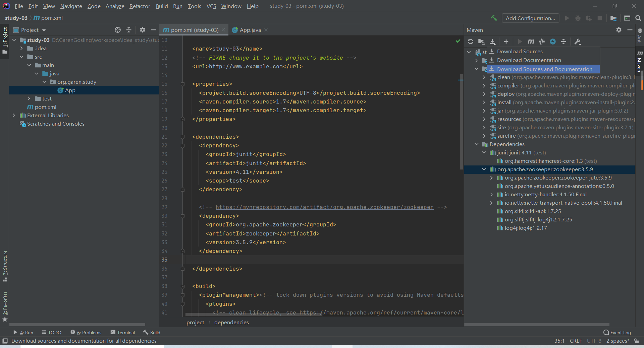This screenshot has height=348, width=644.
Task: Open Maven Settings wrench icon
Action: pos(578,42)
